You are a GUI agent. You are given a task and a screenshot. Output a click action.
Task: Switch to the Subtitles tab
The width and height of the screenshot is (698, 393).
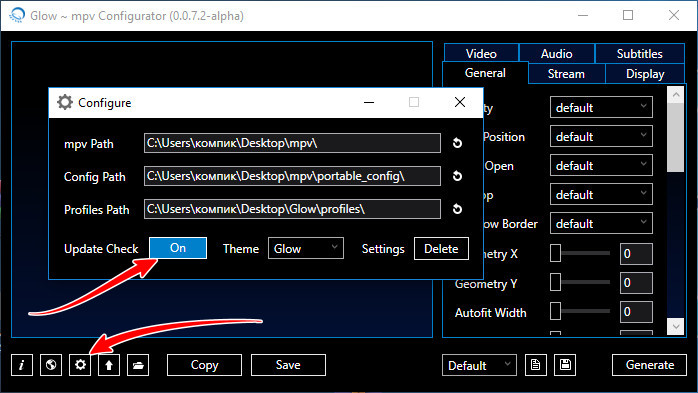pos(640,53)
